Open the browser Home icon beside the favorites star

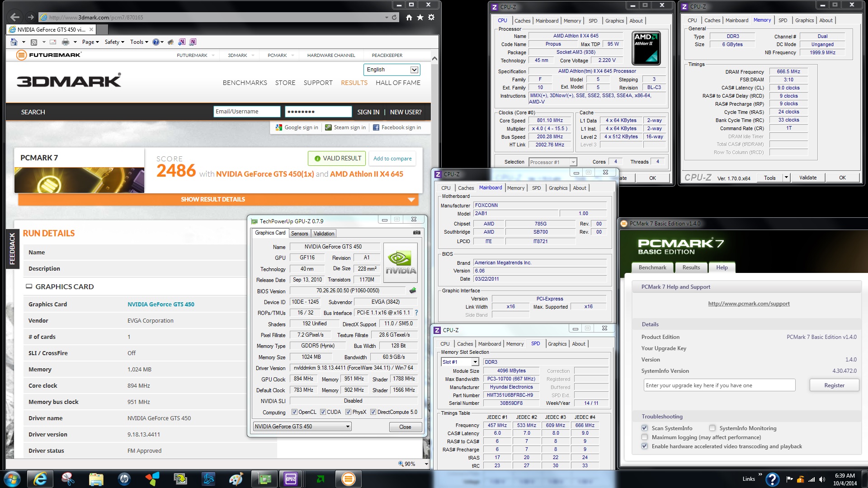click(409, 17)
